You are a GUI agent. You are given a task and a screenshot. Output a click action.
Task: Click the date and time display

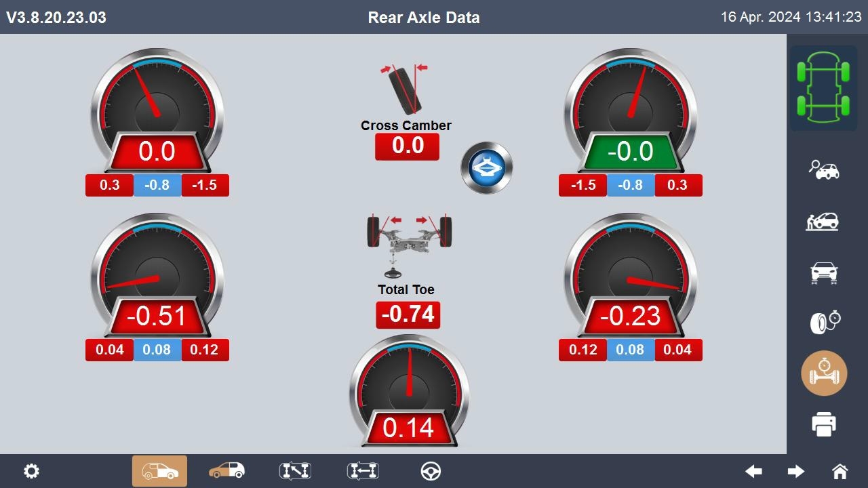pyautogui.click(x=791, y=17)
